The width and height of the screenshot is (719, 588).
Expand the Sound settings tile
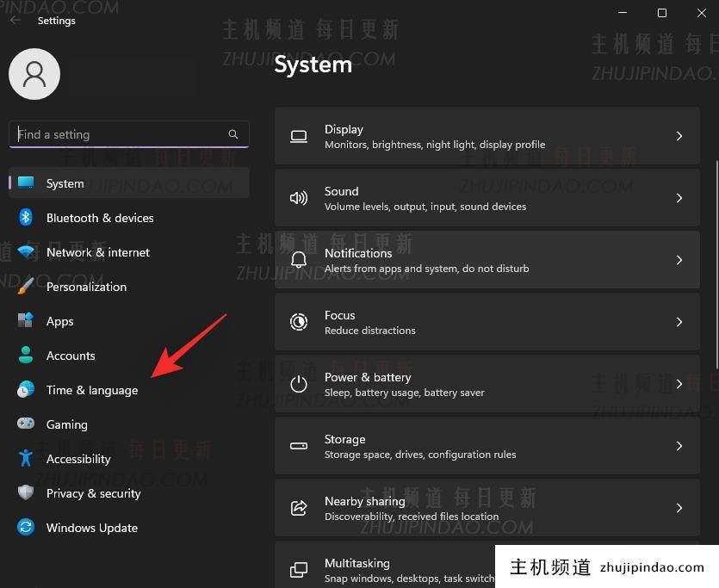pyautogui.click(x=679, y=198)
